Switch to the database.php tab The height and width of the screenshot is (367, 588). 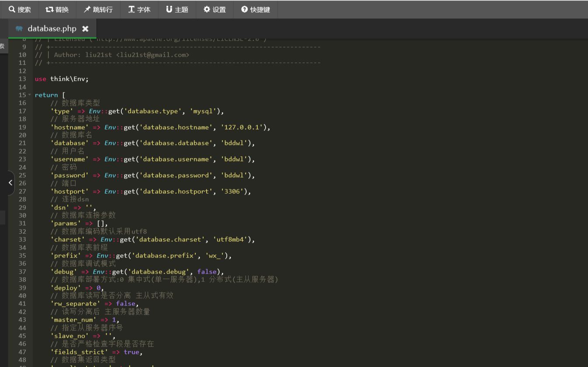coord(52,29)
